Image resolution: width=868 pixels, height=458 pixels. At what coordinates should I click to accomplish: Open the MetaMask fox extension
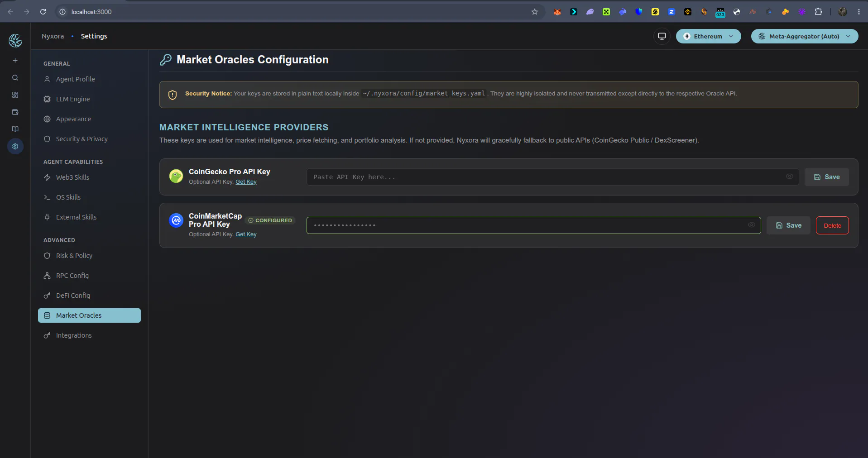pyautogui.click(x=557, y=12)
